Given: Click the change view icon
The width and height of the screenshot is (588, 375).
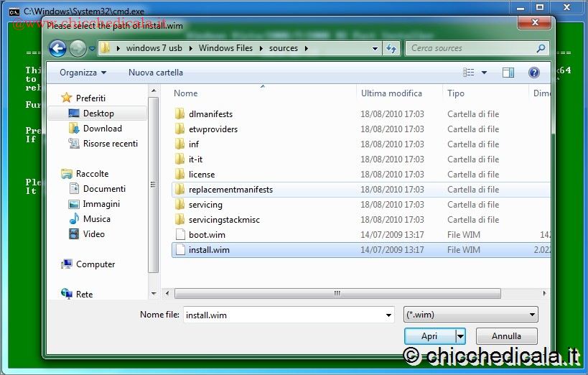Looking at the screenshot, I should pyautogui.click(x=469, y=73).
